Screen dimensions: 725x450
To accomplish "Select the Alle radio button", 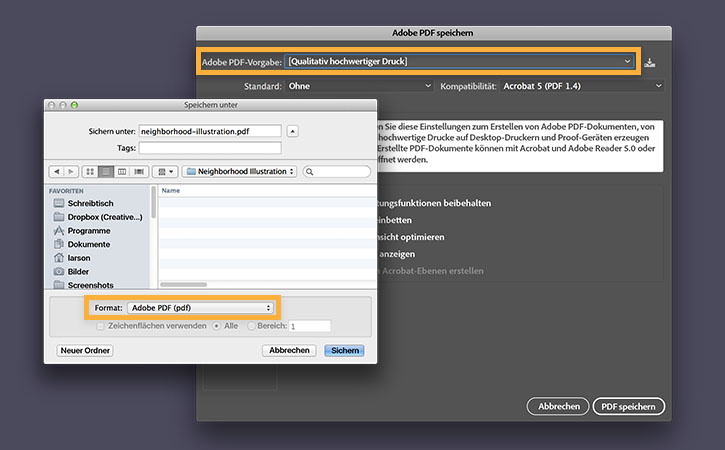I will click(x=216, y=326).
